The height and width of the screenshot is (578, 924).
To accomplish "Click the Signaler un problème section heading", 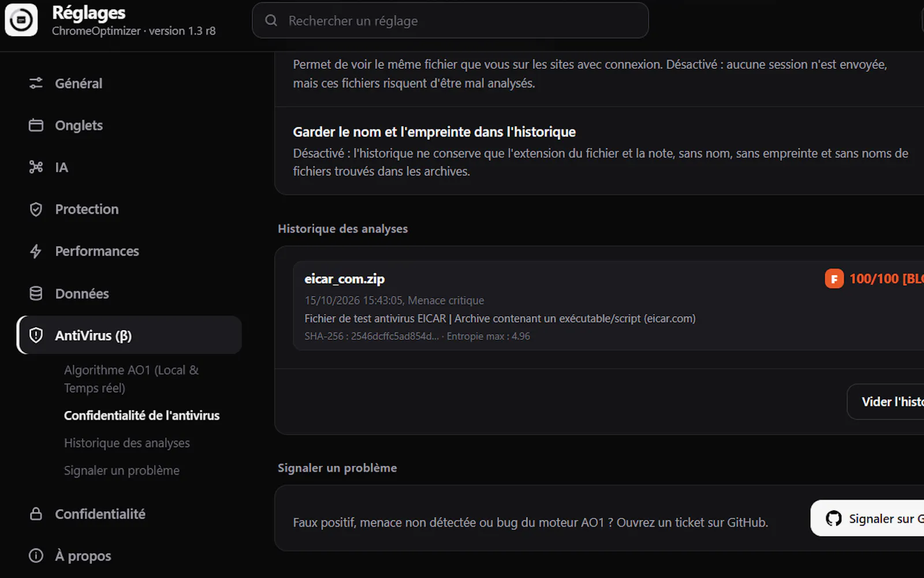I will [x=337, y=468].
